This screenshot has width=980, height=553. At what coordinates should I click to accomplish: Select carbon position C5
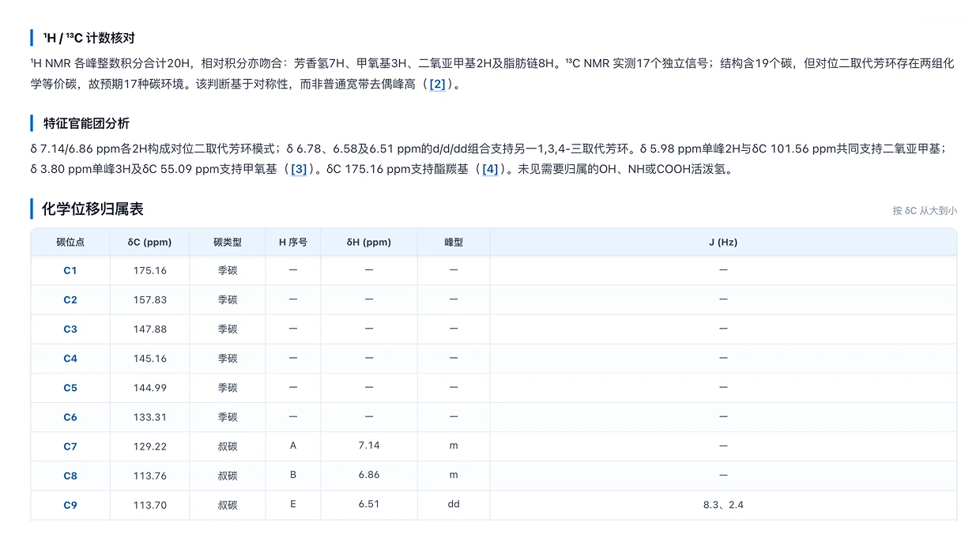click(x=70, y=387)
